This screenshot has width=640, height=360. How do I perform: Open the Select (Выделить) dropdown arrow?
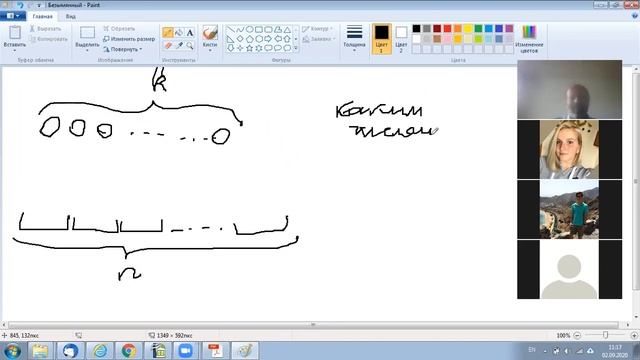pos(87,51)
